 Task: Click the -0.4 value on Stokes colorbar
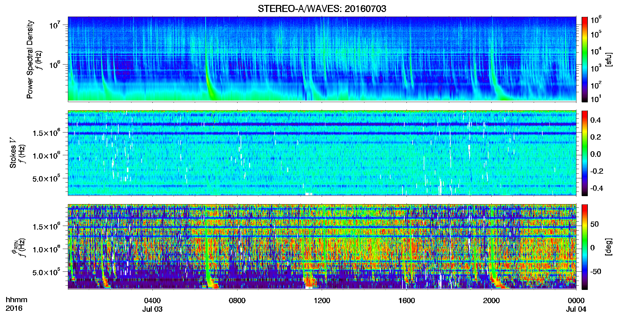point(597,188)
